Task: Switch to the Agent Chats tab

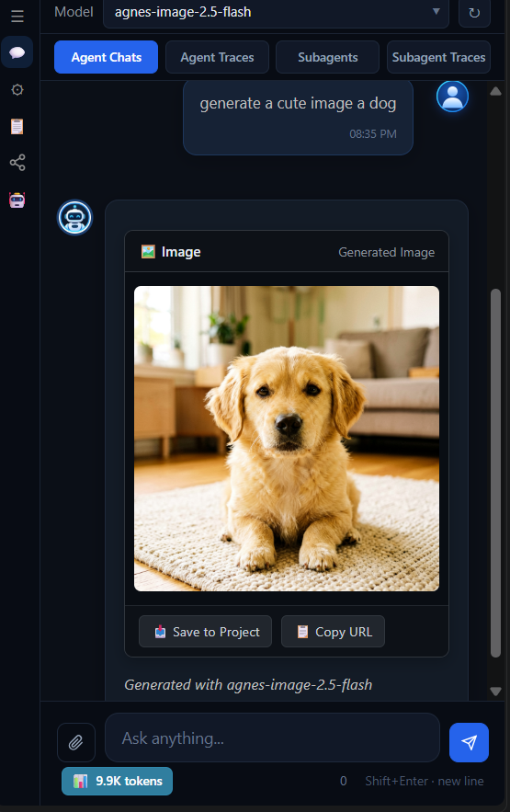Action: [106, 57]
